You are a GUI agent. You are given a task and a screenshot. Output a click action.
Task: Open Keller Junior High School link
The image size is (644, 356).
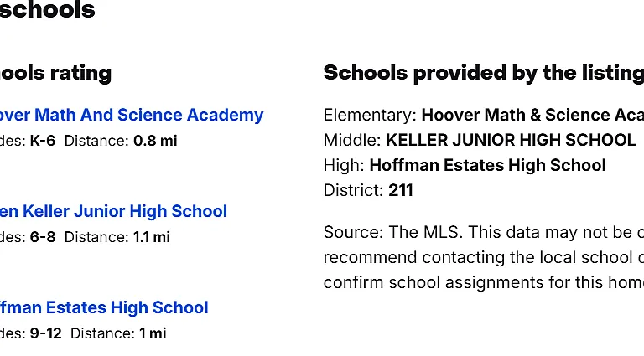point(113,212)
